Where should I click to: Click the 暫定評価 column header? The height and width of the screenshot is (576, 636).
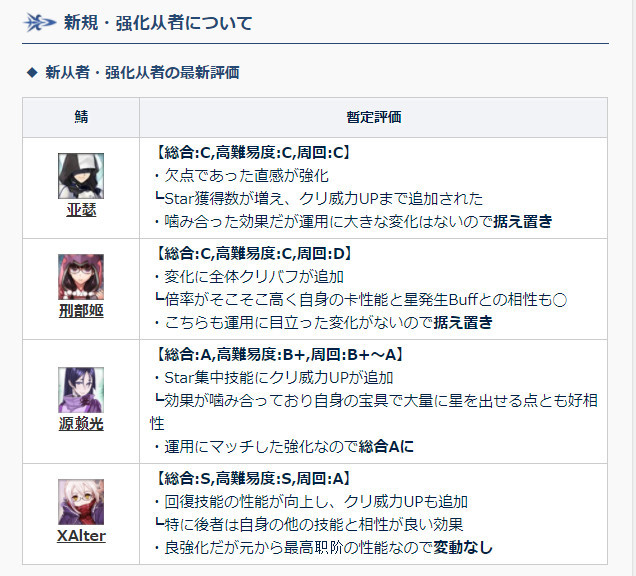point(374,117)
